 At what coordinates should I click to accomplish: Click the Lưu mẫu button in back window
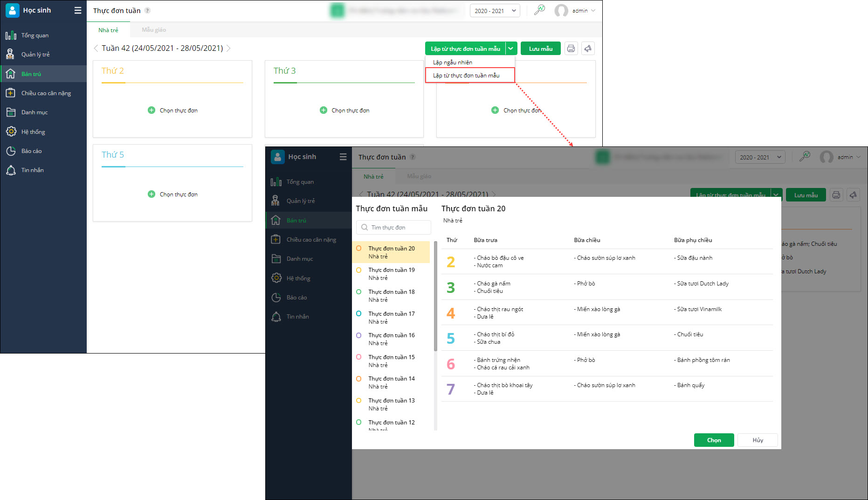pos(541,49)
